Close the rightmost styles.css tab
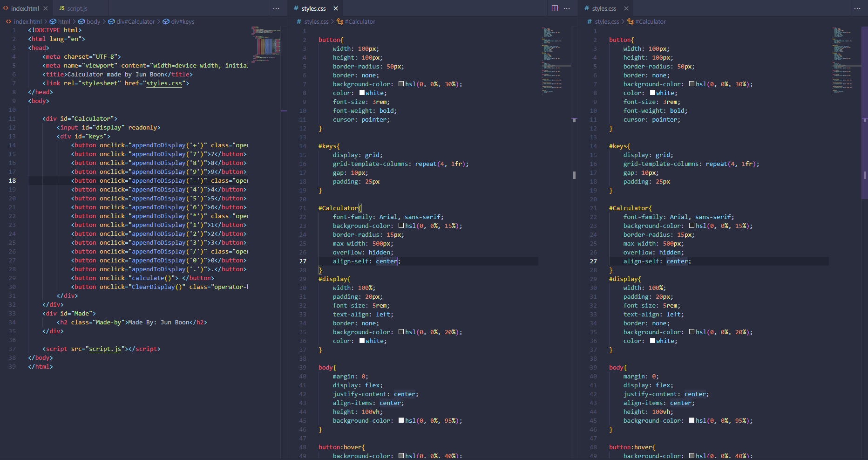The height and width of the screenshot is (460, 868). [x=626, y=8]
